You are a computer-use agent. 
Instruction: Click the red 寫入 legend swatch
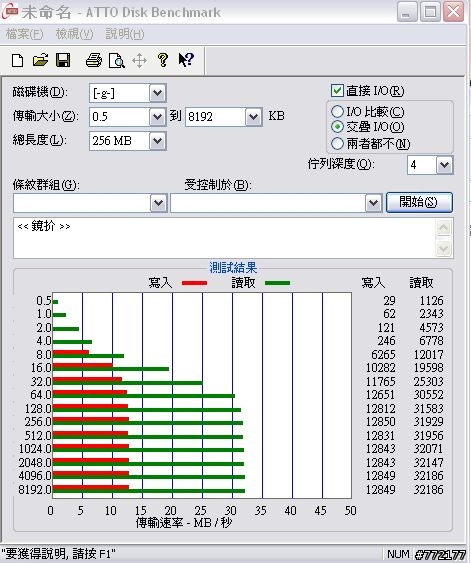coord(195,283)
